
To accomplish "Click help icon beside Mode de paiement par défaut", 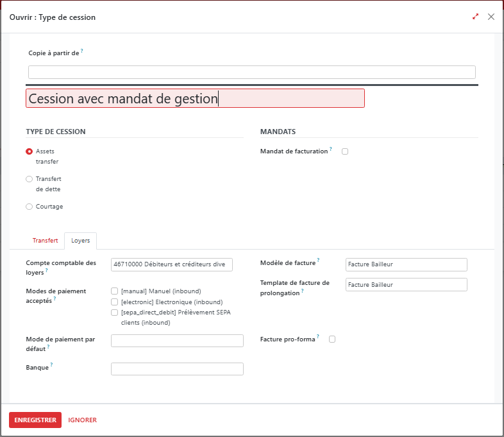I will pos(48,346).
